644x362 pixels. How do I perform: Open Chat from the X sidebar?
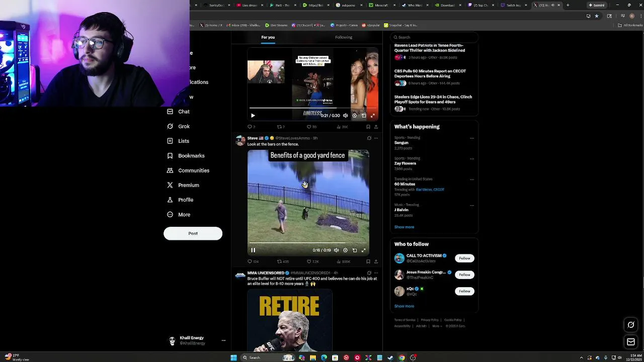point(179,112)
